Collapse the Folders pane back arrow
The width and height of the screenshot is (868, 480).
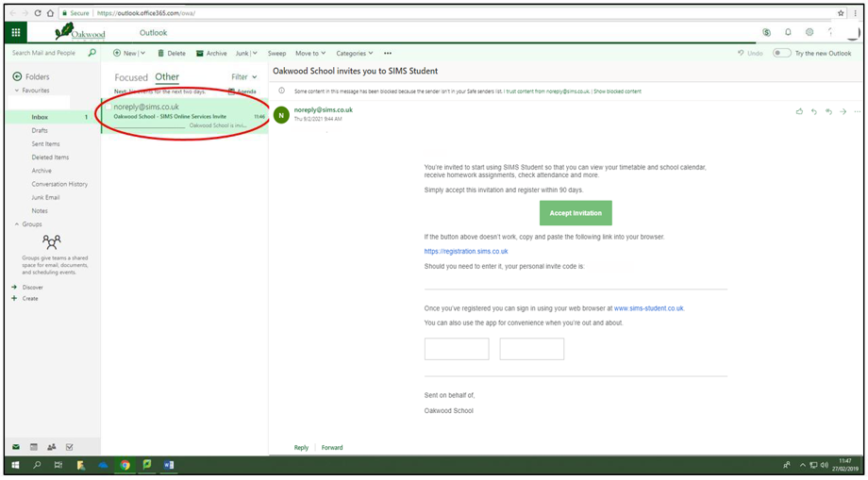[17, 77]
